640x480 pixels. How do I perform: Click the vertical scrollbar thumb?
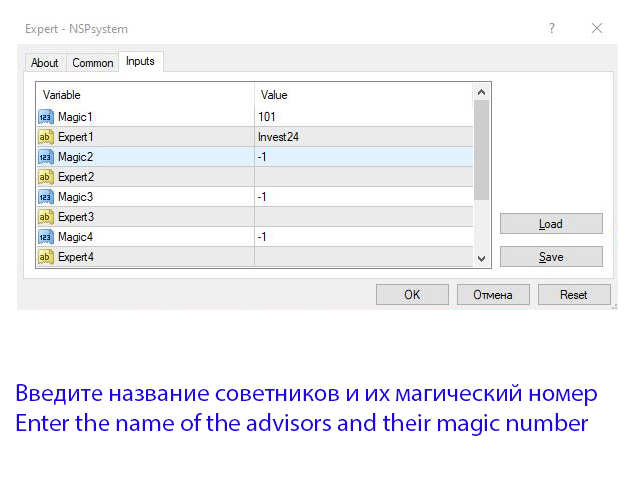(482, 150)
